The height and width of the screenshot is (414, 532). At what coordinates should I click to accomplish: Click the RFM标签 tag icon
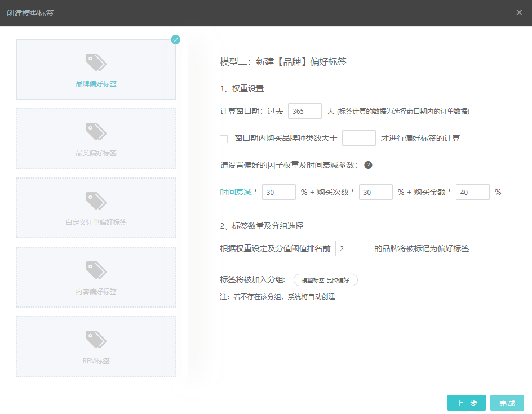point(96,339)
